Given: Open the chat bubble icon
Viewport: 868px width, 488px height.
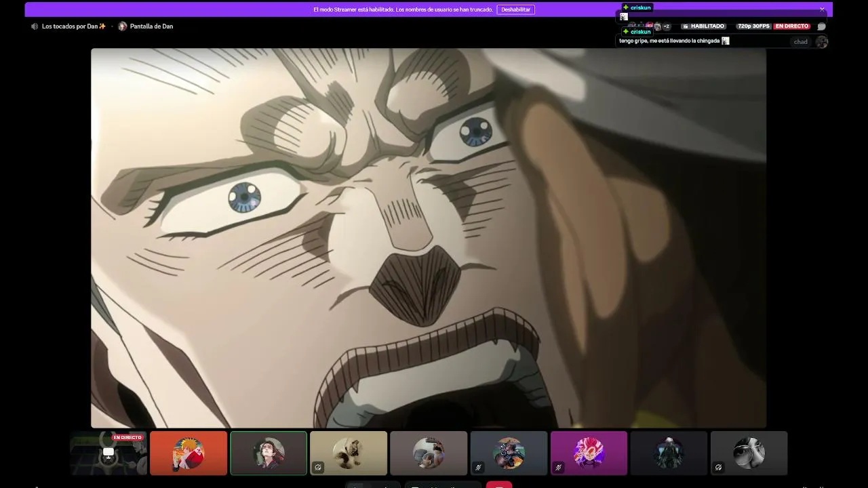Looking at the screenshot, I should (x=822, y=26).
